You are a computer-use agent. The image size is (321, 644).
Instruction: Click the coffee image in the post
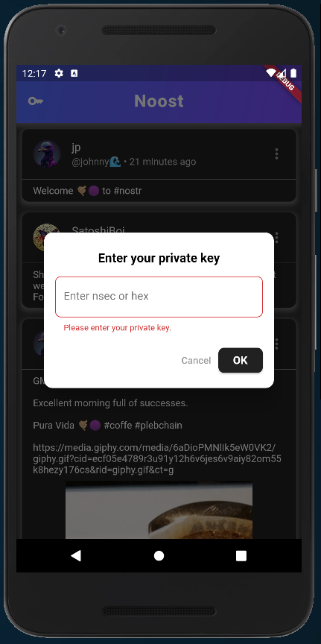[x=159, y=510]
